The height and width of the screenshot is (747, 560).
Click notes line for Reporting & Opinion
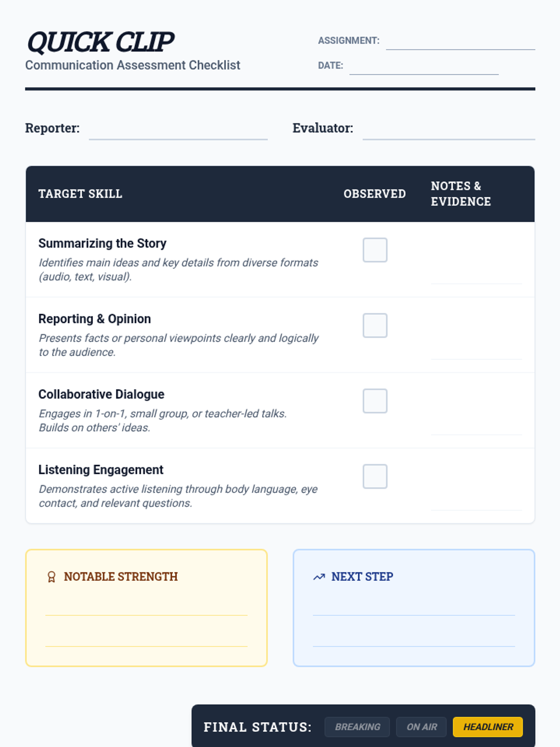[476, 351]
